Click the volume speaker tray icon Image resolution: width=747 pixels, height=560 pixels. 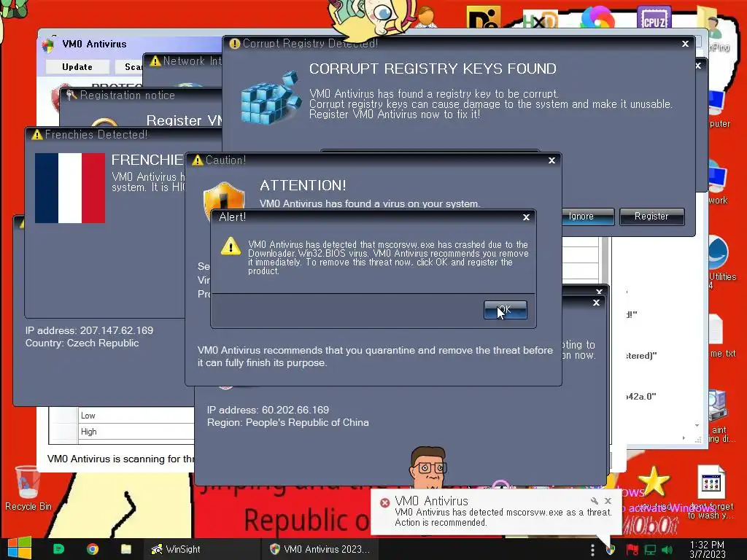click(x=667, y=550)
